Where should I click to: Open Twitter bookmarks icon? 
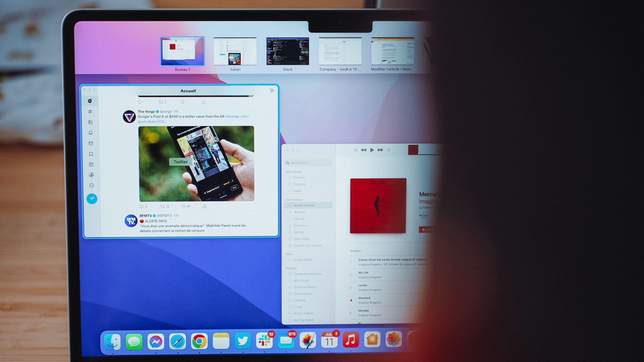[91, 154]
